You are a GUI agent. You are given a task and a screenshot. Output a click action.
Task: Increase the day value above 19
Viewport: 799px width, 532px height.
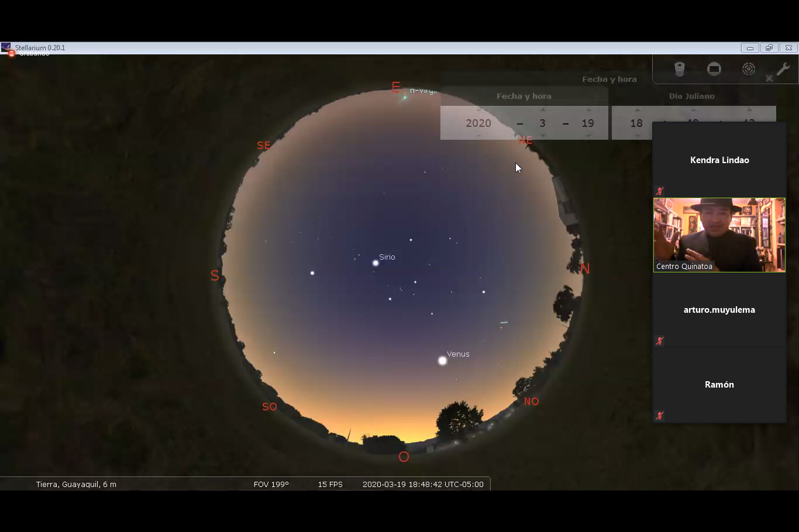[588, 110]
